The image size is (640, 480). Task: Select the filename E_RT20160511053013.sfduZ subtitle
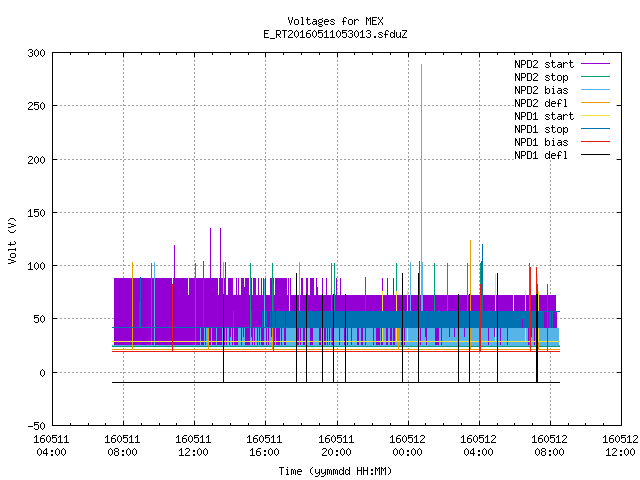tap(335, 34)
